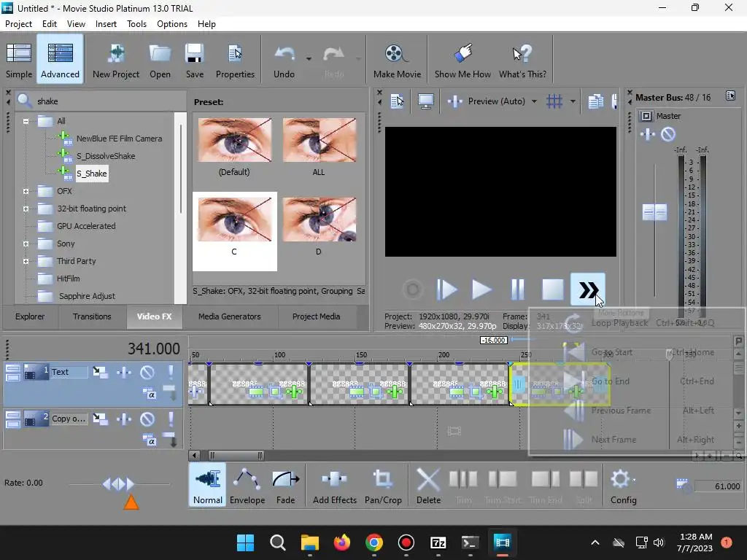Open project Properties

pos(235,60)
